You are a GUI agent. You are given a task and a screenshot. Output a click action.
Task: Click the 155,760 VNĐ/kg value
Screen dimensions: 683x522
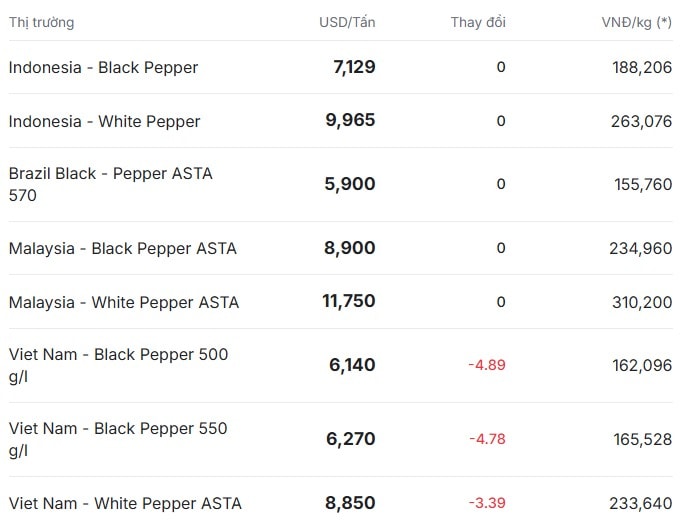click(643, 184)
